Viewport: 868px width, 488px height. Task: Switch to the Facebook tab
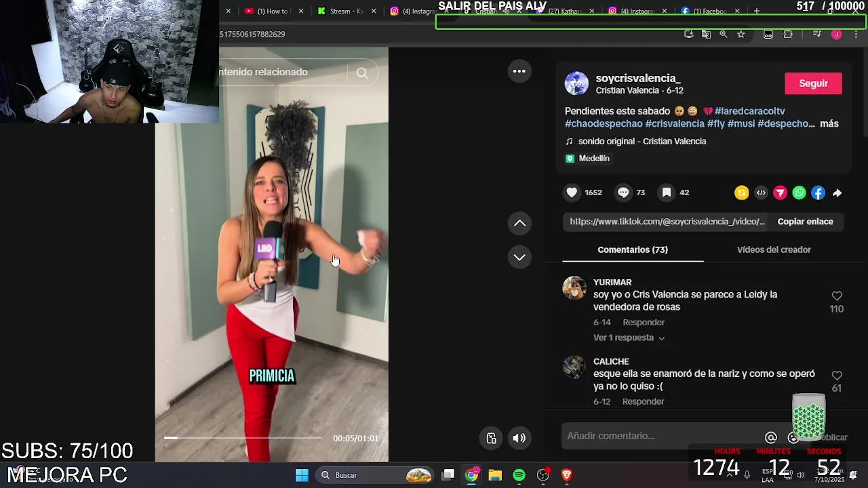tap(709, 11)
